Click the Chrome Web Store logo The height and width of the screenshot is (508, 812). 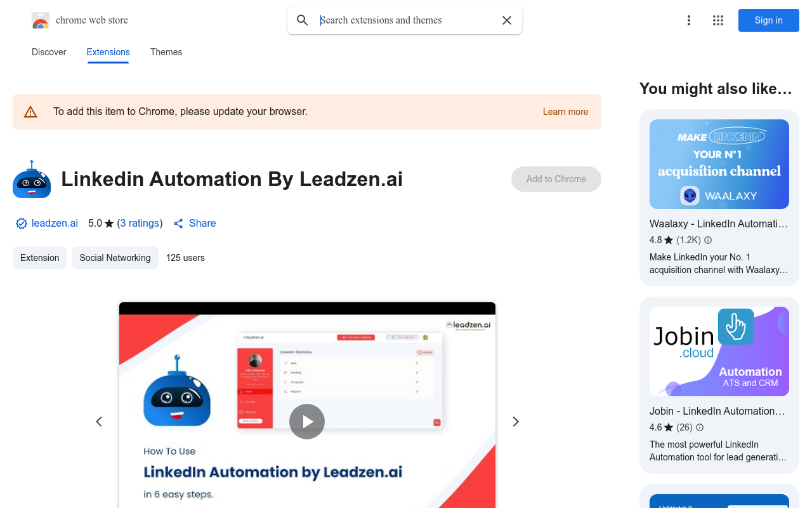(x=41, y=20)
